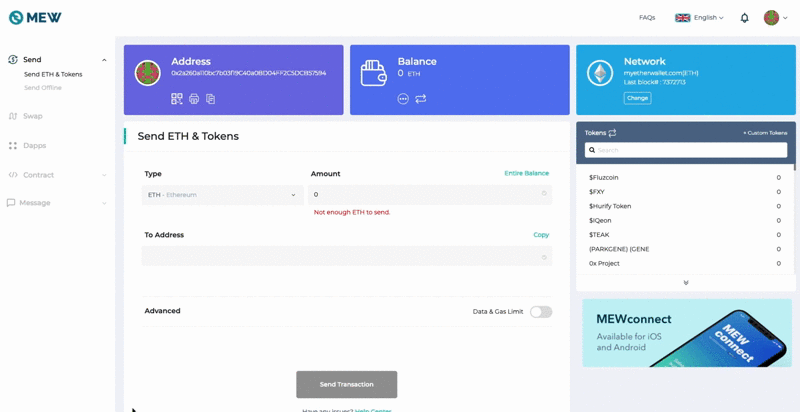
Task: Open the Help Center link
Action: pos(373,410)
